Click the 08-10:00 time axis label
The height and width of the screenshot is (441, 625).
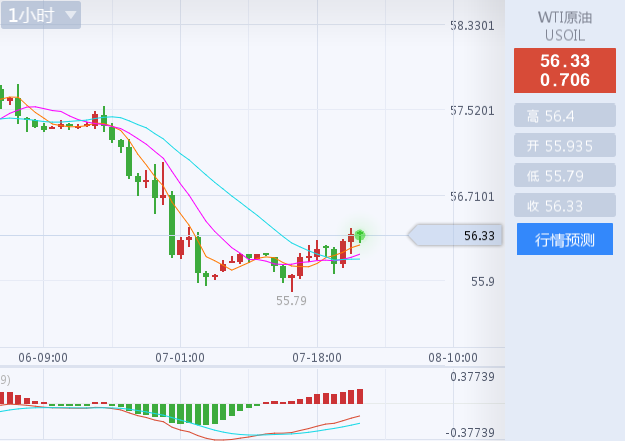453,358
